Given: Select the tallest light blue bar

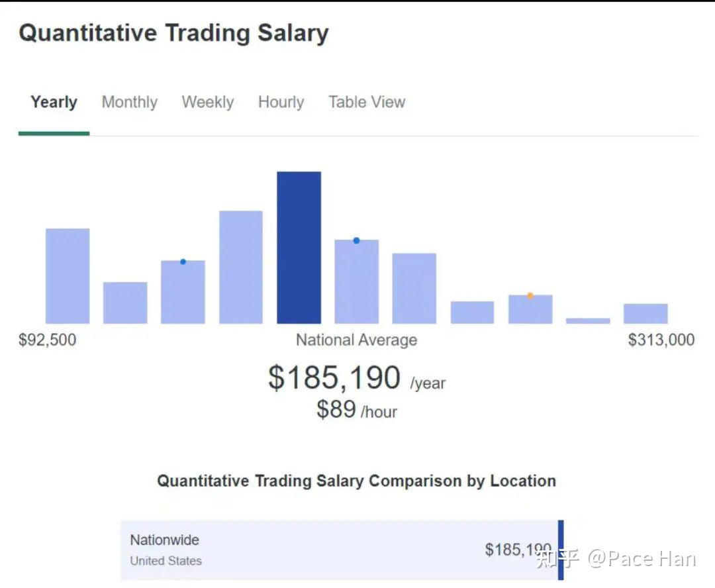Looking at the screenshot, I should 240,265.
